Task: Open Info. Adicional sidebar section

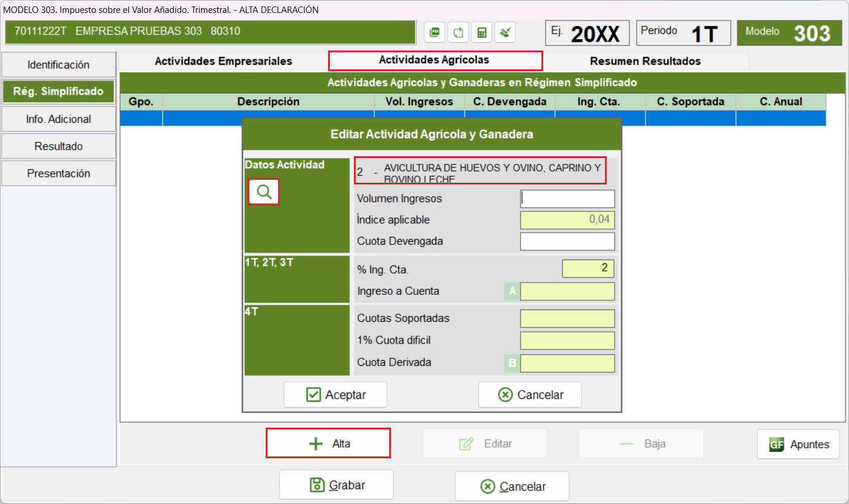Action: [x=58, y=119]
